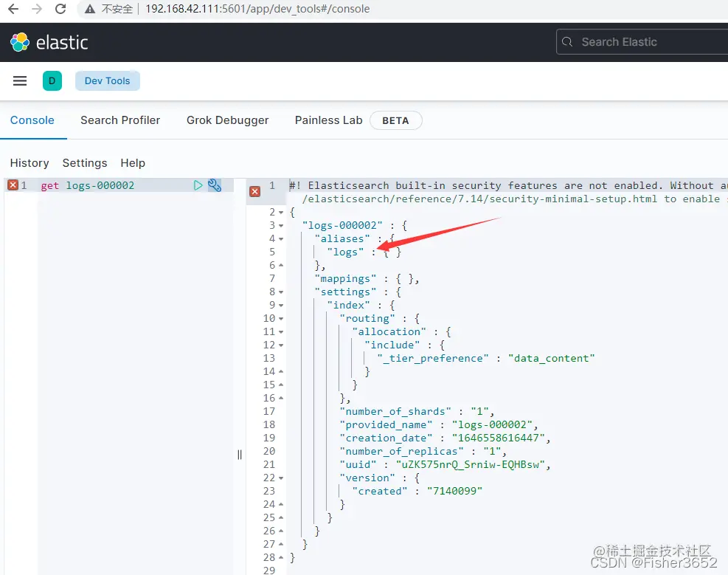Click the pane divider resize handle

tap(240, 455)
